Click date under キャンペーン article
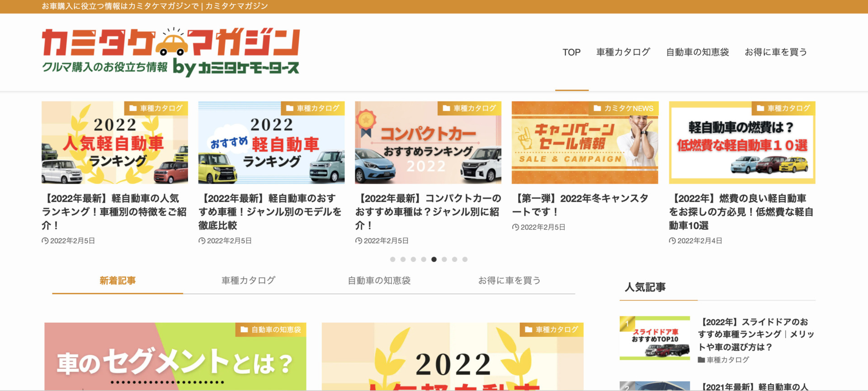 (542, 227)
